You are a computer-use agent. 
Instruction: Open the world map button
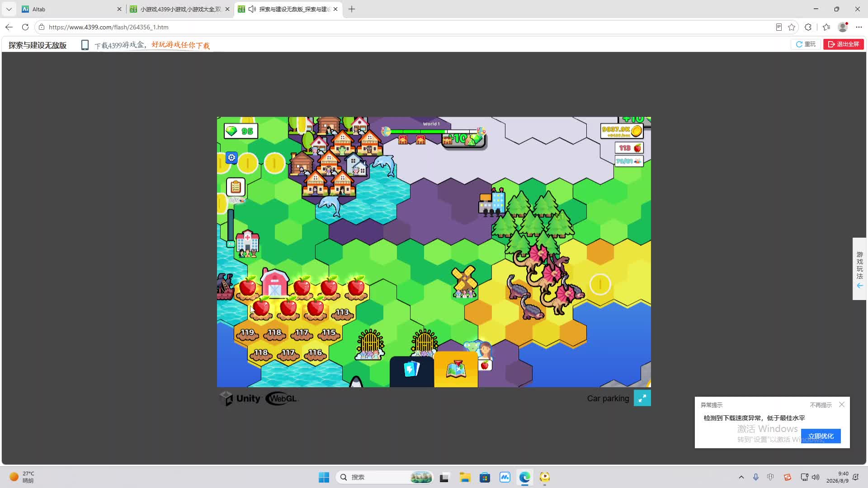[456, 370]
